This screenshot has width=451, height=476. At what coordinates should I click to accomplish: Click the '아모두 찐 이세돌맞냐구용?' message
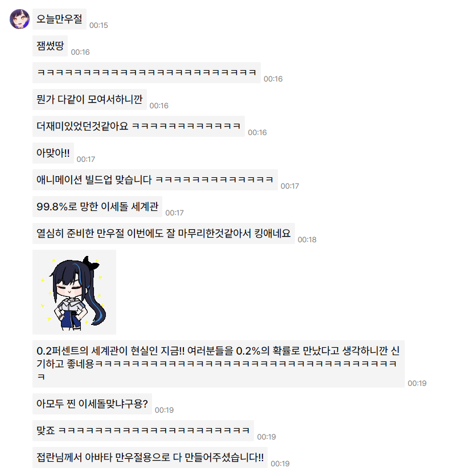tap(92, 404)
